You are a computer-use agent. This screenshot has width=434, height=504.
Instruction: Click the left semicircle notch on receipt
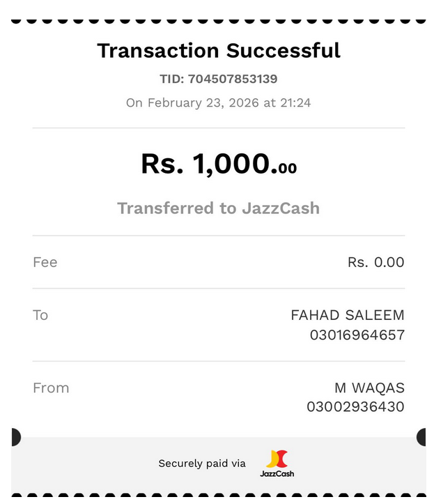pyautogui.click(x=16, y=437)
